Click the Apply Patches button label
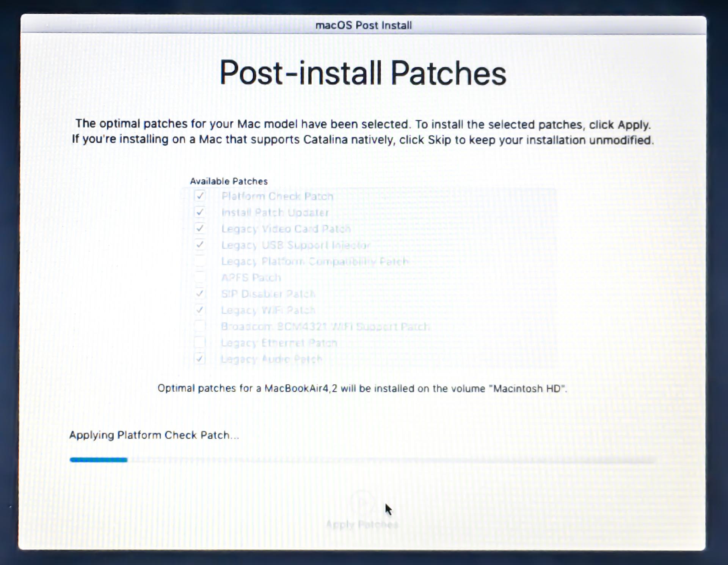Image resolution: width=728 pixels, height=565 pixels. tap(362, 524)
